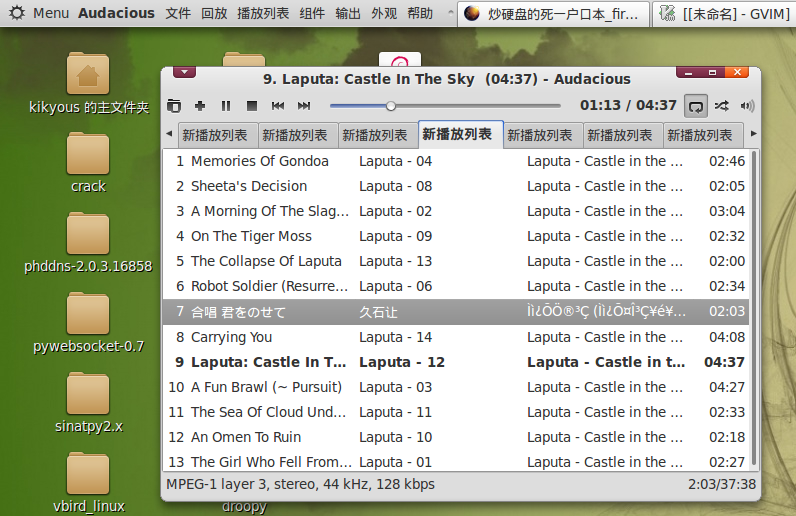Click the playback seek slider
Screen dimensions: 796x516
(445, 106)
